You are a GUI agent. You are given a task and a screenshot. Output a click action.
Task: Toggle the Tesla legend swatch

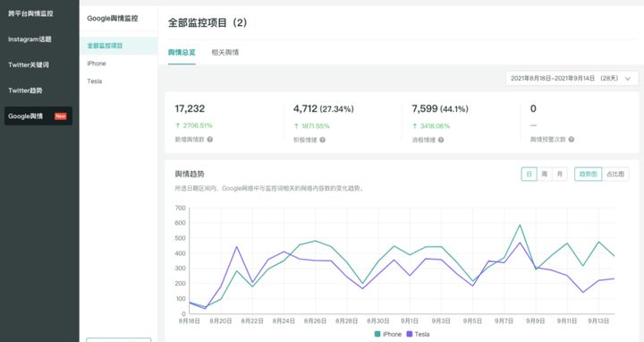click(x=410, y=334)
